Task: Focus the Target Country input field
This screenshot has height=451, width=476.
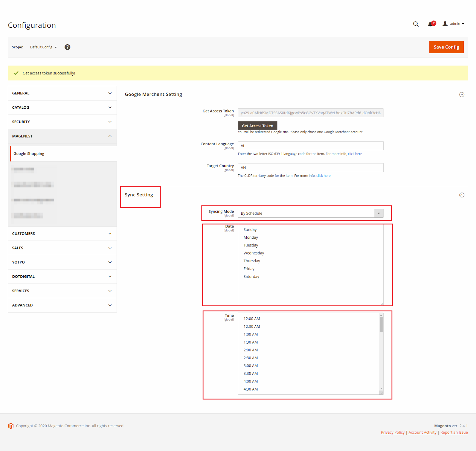Action: click(311, 168)
